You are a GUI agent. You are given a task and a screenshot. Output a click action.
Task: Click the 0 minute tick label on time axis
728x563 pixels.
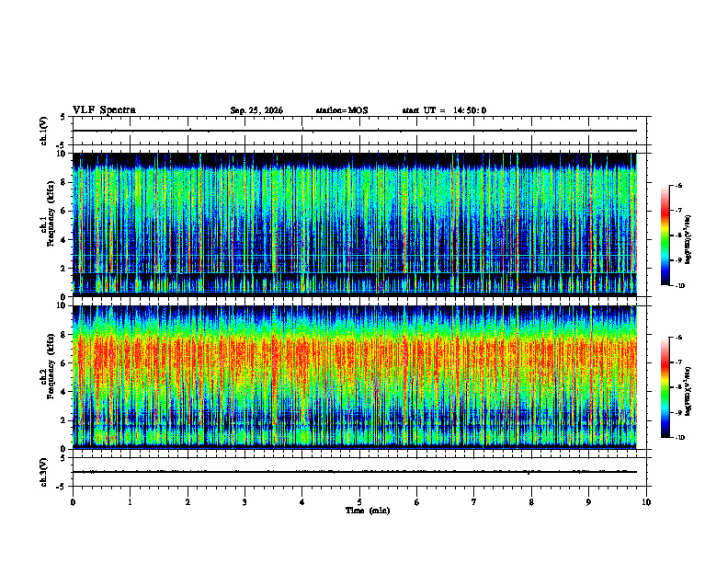[x=73, y=502]
